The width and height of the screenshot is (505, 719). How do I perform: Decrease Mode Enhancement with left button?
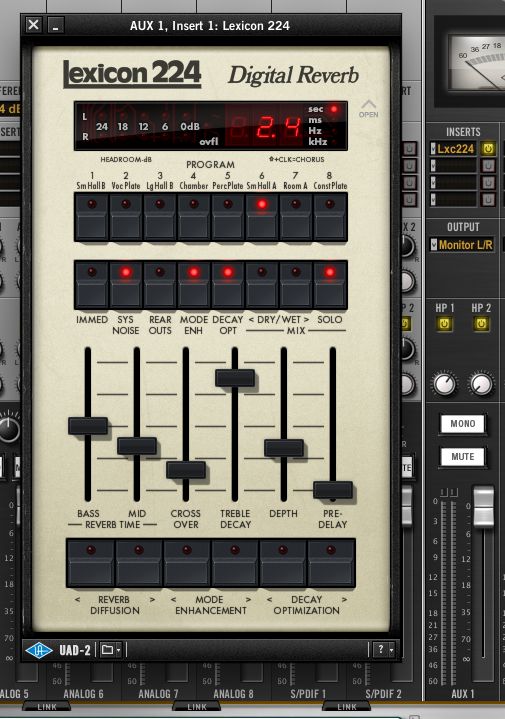(x=187, y=563)
